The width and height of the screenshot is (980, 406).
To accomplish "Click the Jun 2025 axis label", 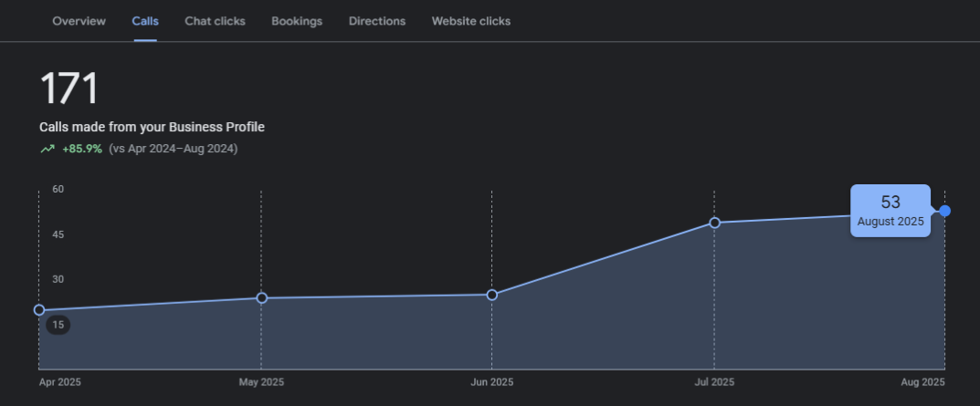I will 491,381.
